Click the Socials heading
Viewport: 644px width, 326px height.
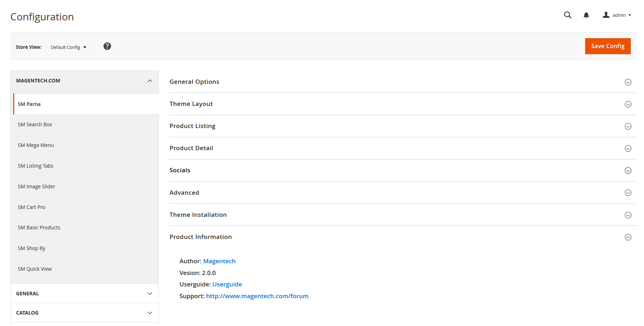coord(180,170)
